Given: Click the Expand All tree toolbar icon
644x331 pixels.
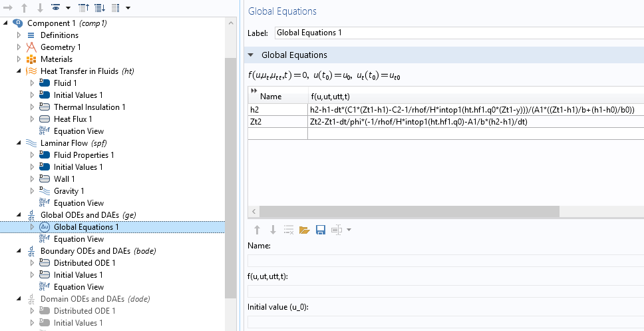Looking at the screenshot, I should (100, 7).
